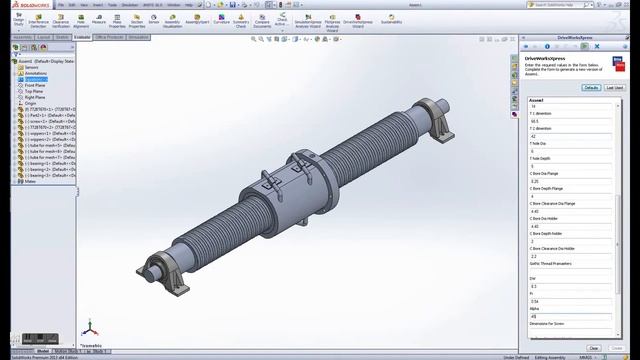This screenshot has height=360, width=640.
Task: Open the Insert menu
Action: coord(98,5)
